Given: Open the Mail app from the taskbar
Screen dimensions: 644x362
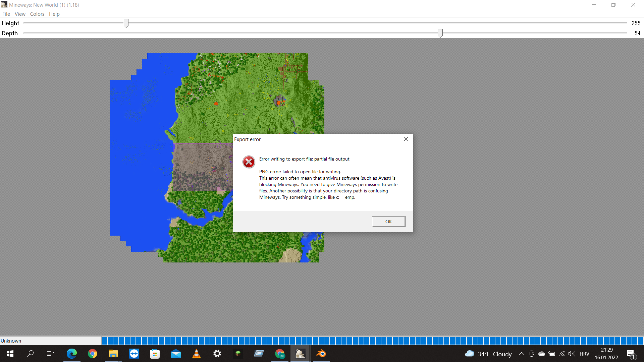Looking at the screenshot, I should (x=176, y=354).
